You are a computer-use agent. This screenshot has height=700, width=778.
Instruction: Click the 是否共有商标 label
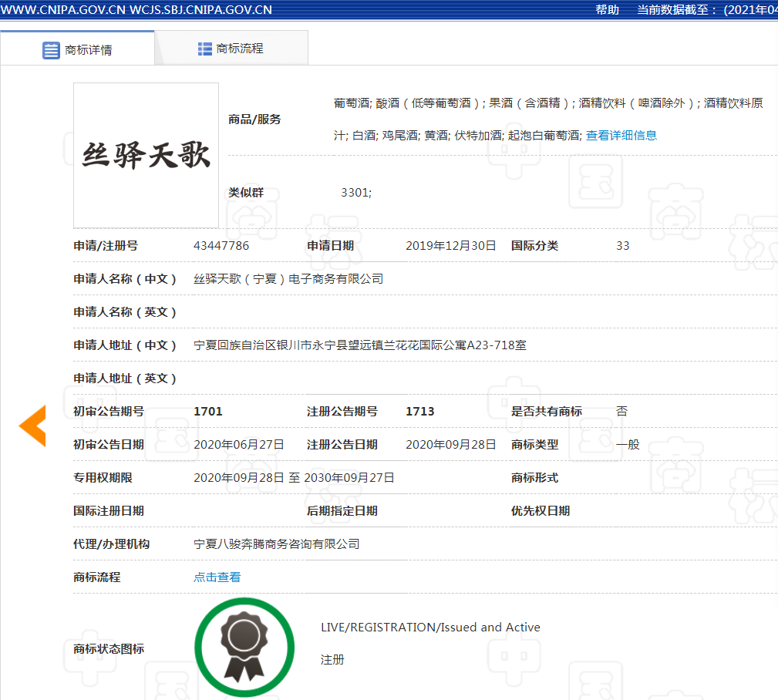[546, 411]
